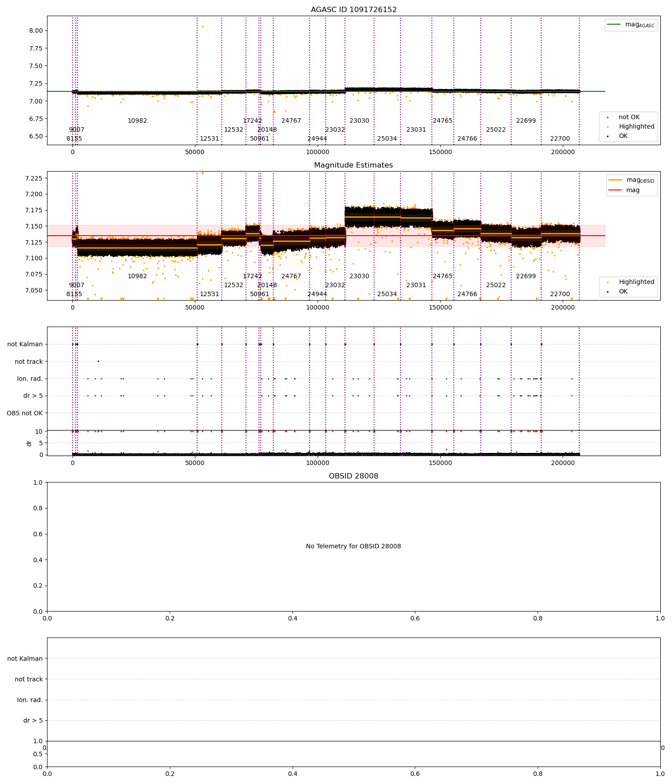Viewport: 672px width, 784px height.
Task: Click the orange mag OBSID legend line
Action: point(616,180)
